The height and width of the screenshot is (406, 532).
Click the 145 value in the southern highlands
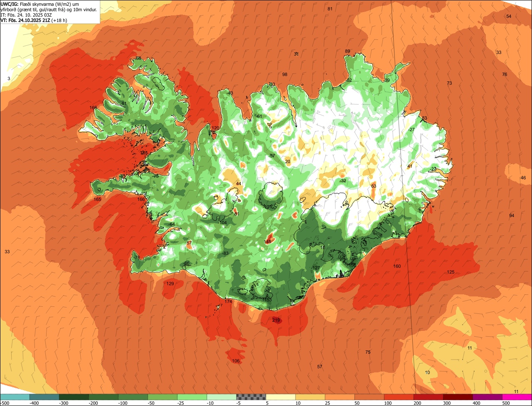268,242
